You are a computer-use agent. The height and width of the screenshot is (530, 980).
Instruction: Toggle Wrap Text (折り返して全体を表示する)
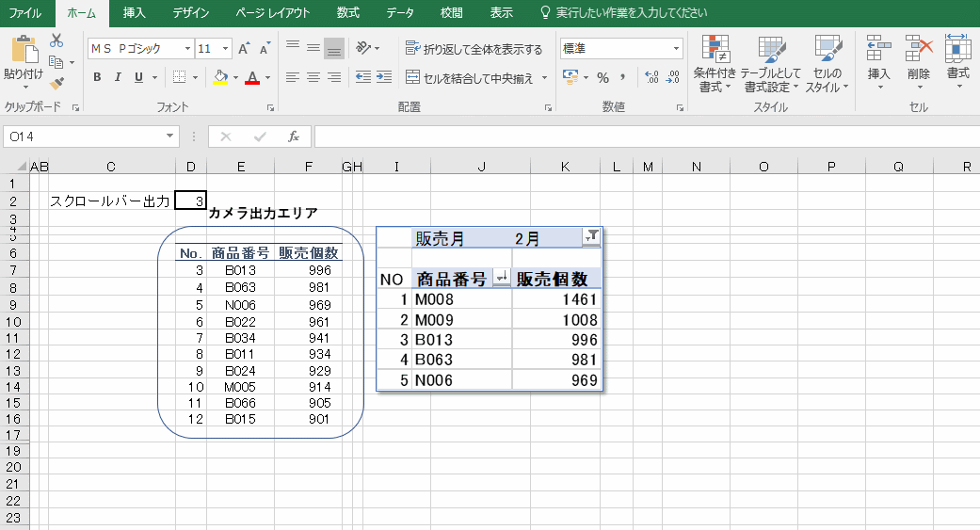pyautogui.click(x=474, y=49)
